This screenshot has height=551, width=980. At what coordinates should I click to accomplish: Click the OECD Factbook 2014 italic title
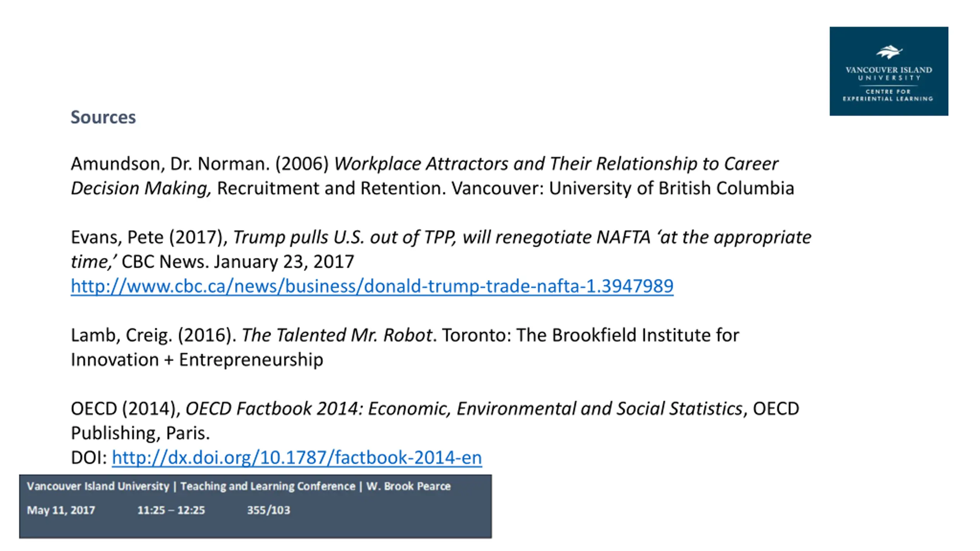pyautogui.click(x=464, y=409)
